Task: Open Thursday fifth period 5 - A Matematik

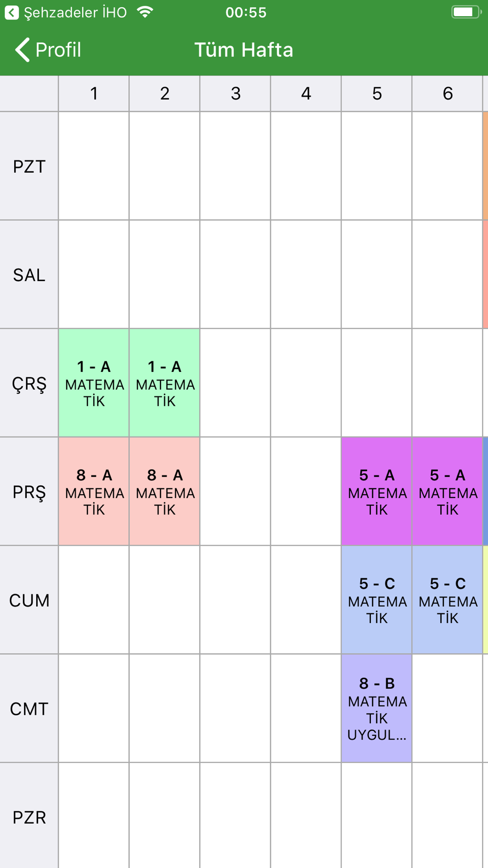Action: click(377, 491)
